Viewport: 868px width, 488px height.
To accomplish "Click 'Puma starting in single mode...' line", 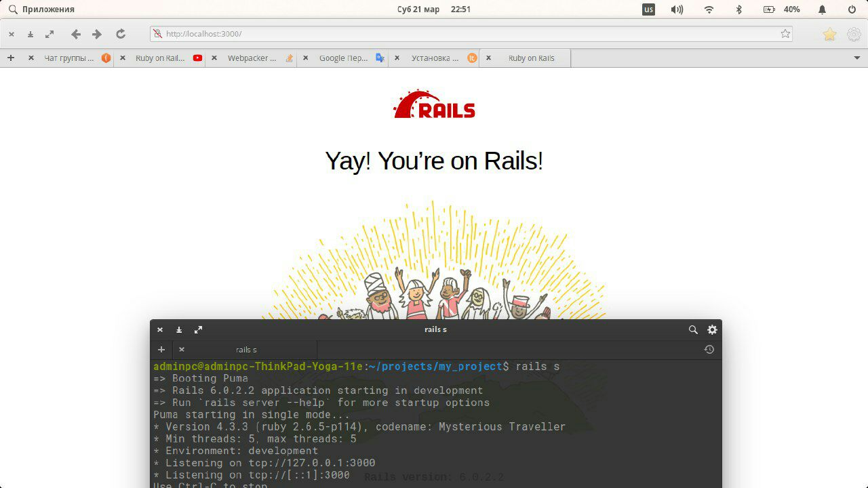I will [252, 415].
